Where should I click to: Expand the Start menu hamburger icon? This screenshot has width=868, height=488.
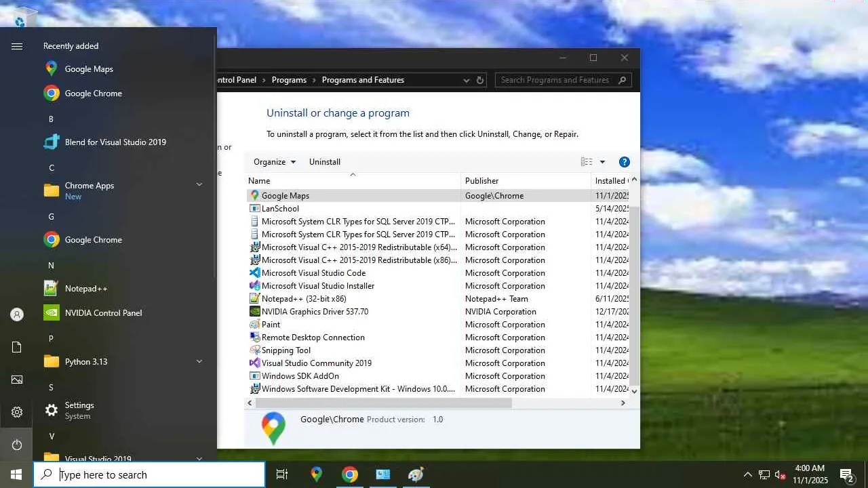click(x=17, y=46)
